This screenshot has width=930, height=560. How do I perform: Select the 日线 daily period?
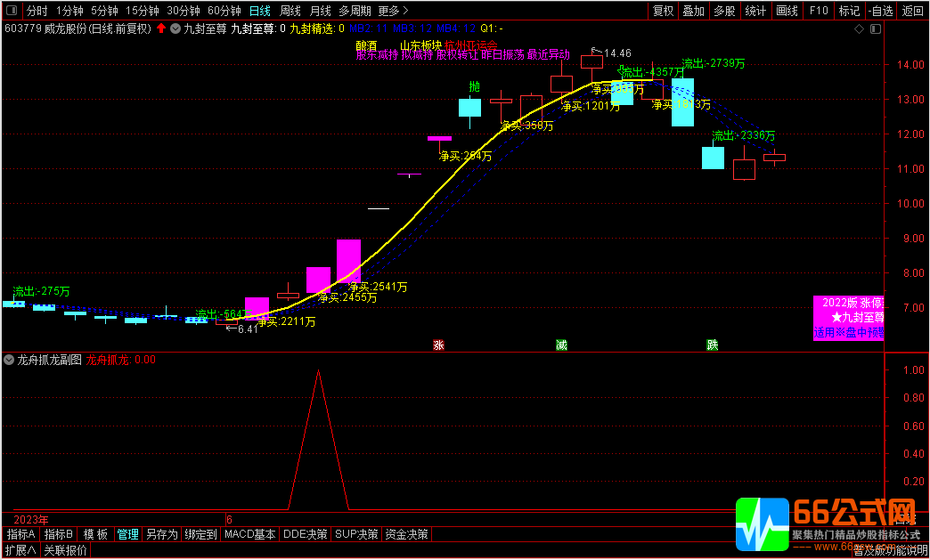[x=260, y=11]
